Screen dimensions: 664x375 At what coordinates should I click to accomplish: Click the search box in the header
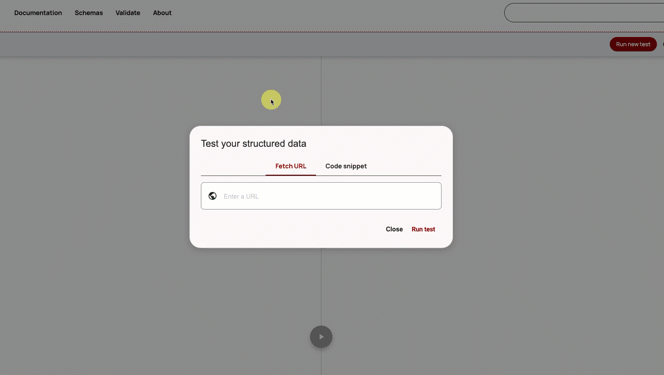click(x=584, y=13)
